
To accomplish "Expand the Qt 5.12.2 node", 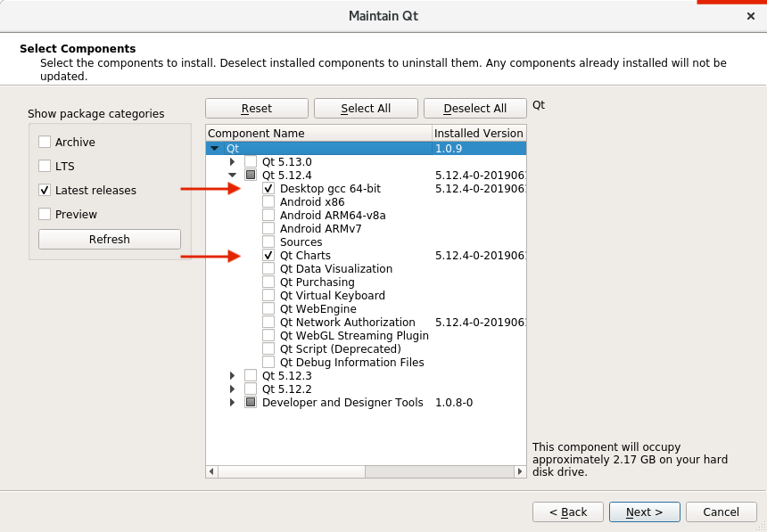I will coord(233,389).
